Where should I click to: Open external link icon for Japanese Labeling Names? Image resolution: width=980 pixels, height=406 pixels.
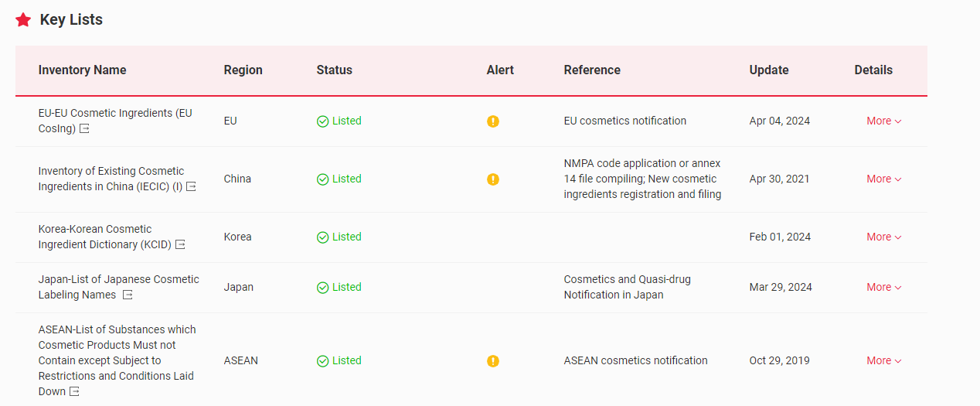point(128,295)
